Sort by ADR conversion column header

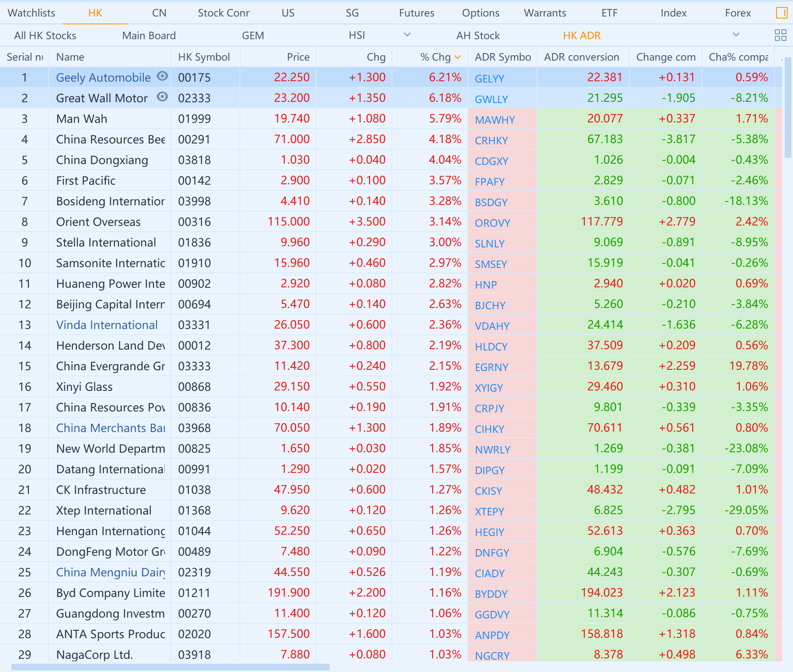click(x=581, y=57)
